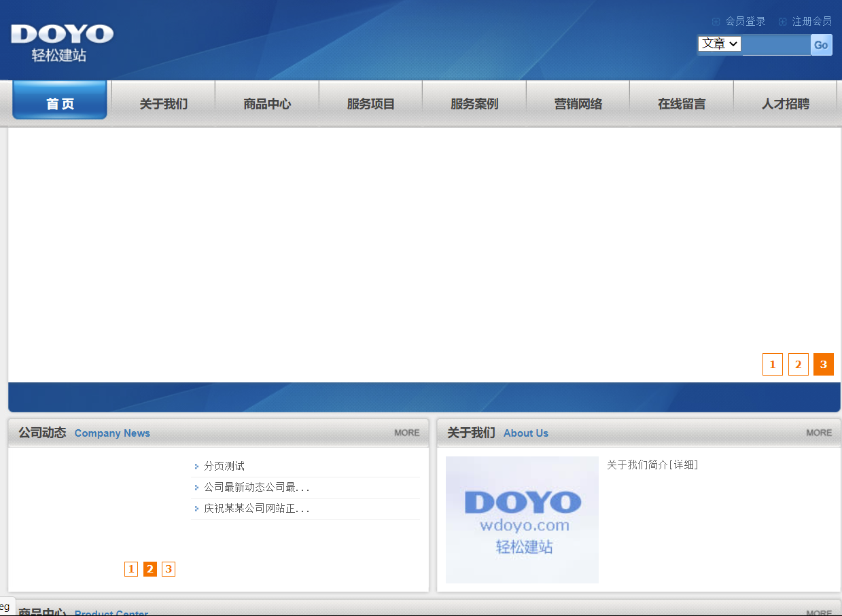
Task: Open the 营销网络 navigation item
Action: pos(578,104)
